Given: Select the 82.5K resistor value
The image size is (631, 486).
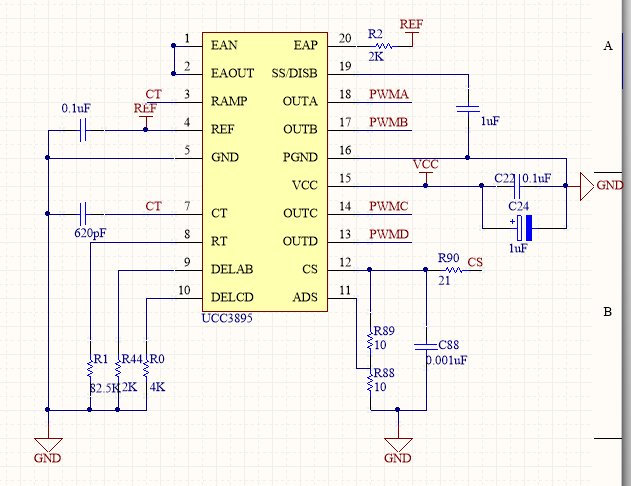Looking at the screenshot, I should click(105, 388).
